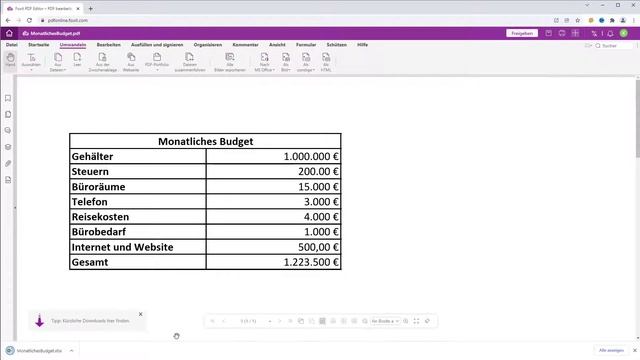The image size is (640, 360).
Task: Switch to the Startseite tab
Action: pyautogui.click(x=39, y=44)
